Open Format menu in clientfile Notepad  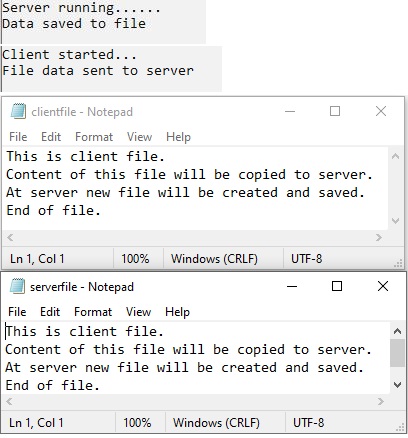click(x=94, y=137)
